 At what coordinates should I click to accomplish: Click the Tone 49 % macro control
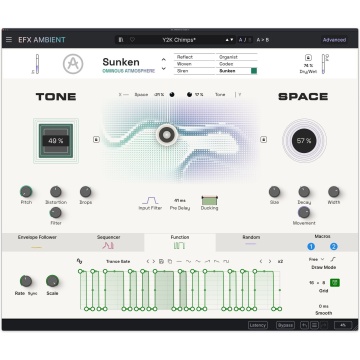56,141
